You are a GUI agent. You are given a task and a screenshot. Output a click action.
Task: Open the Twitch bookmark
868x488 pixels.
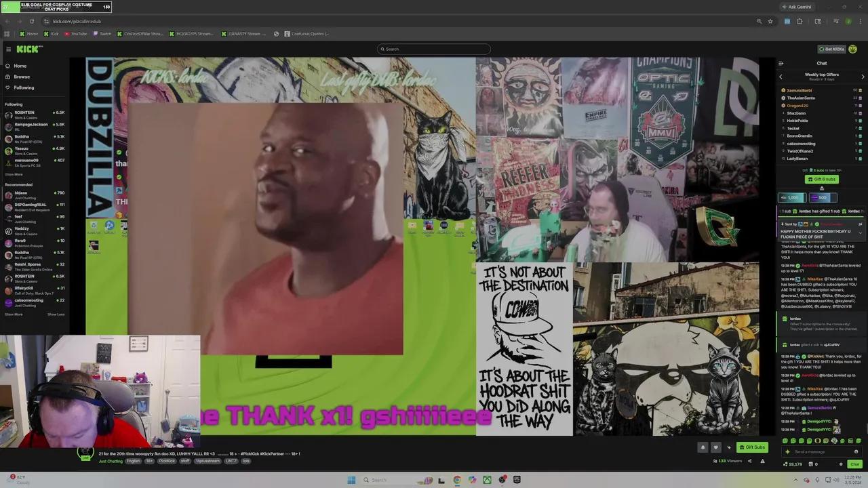click(102, 34)
